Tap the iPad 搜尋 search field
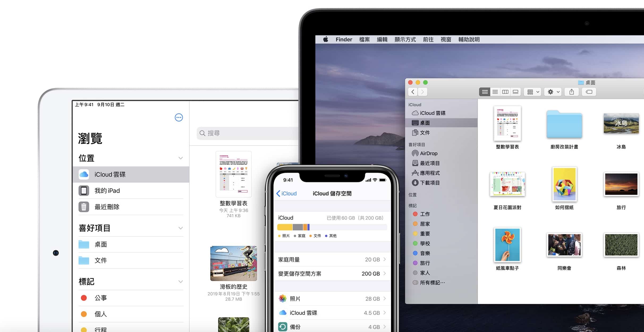The width and height of the screenshot is (644, 332). pyautogui.click(x=248, y=133)
